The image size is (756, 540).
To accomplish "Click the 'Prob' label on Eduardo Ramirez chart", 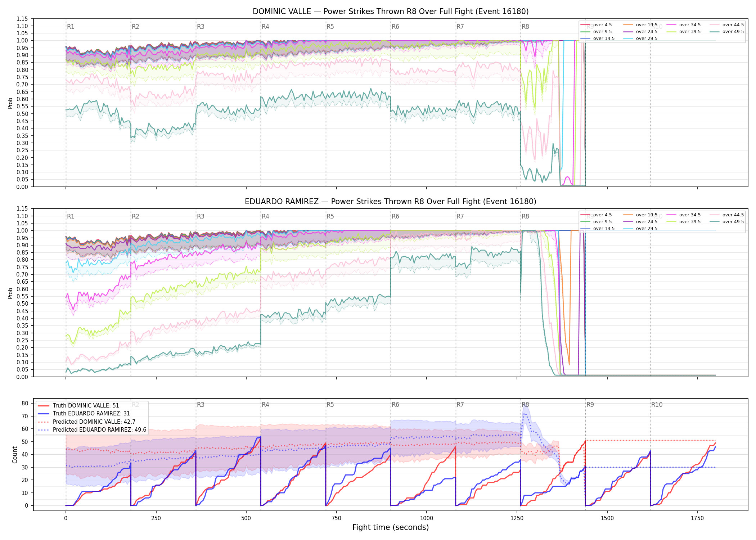I will 10,293.
